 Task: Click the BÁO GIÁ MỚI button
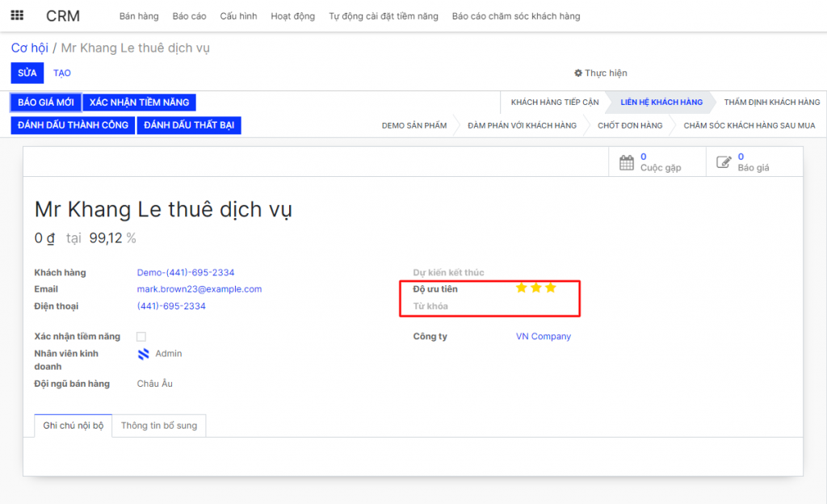[x=46, y=103]
